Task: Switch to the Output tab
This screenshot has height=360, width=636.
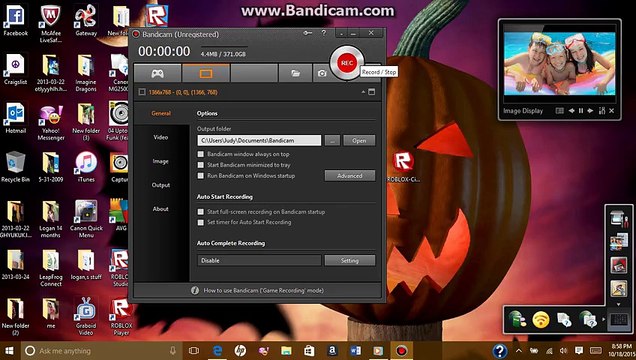Action: coord(161,185)
